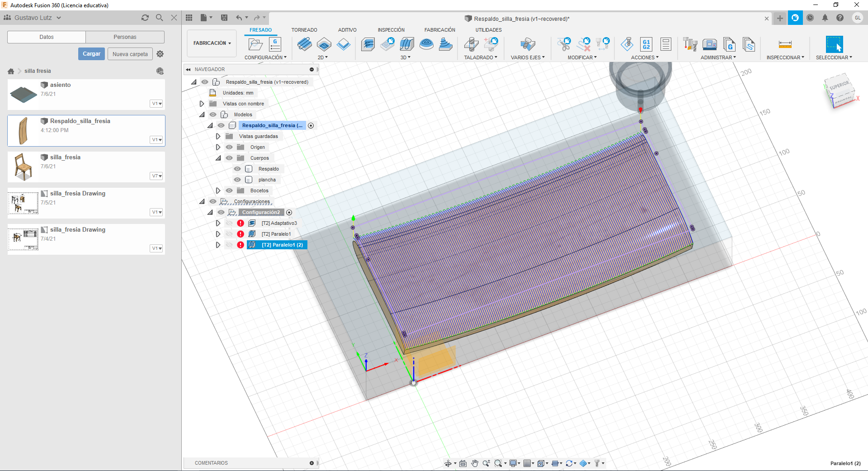Click the Look At icon in navigation bar
This screenshot has width=868, height=471.
[462, 463]
